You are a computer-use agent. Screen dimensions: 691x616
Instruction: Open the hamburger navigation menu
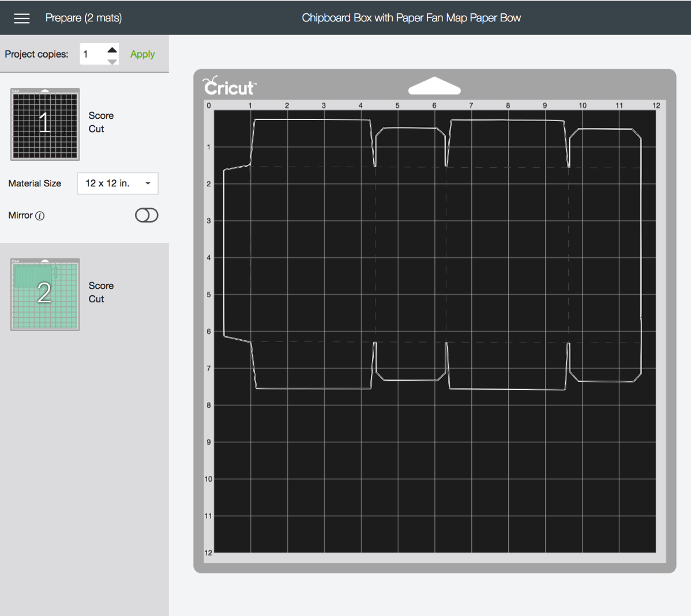[21, 18]
